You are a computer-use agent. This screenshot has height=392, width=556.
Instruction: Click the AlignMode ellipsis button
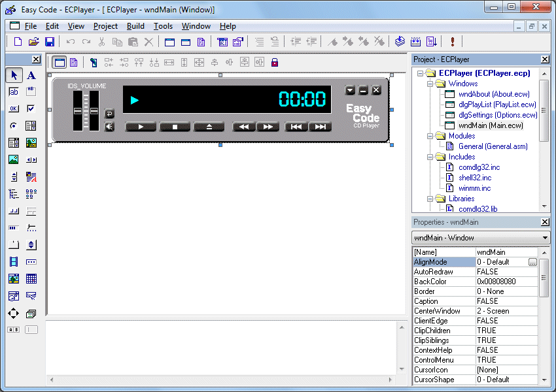pyautogui.click(x=532, y=262)
